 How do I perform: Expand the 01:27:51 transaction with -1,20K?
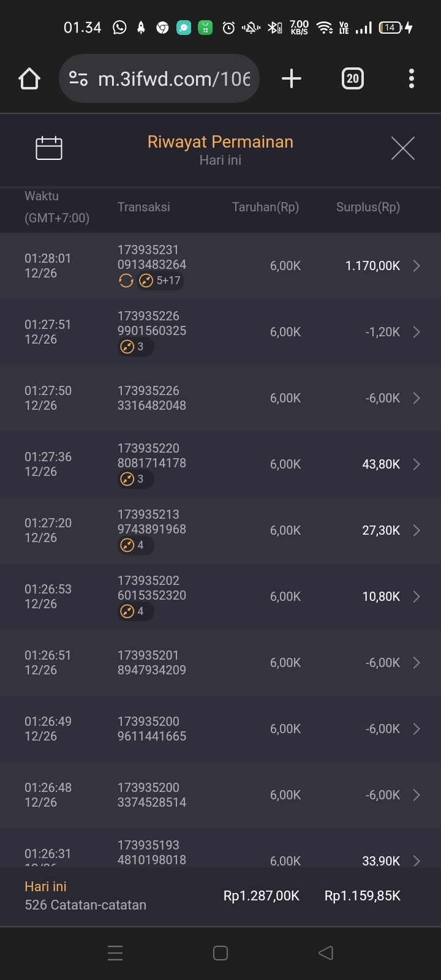click(417, 332)
